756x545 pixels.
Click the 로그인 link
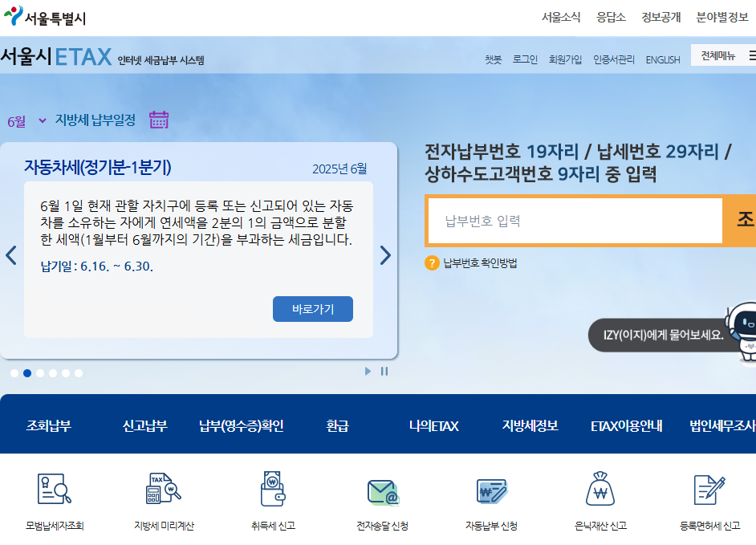click(525, 59)
